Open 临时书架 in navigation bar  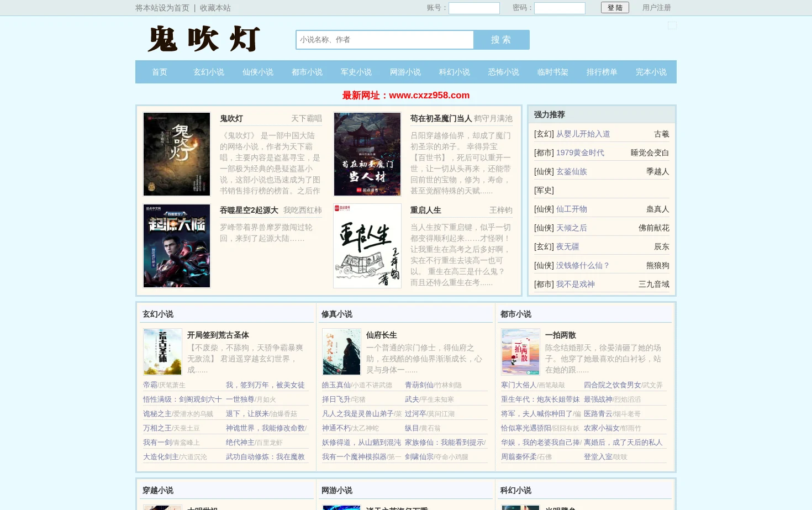tap(553, 72)
